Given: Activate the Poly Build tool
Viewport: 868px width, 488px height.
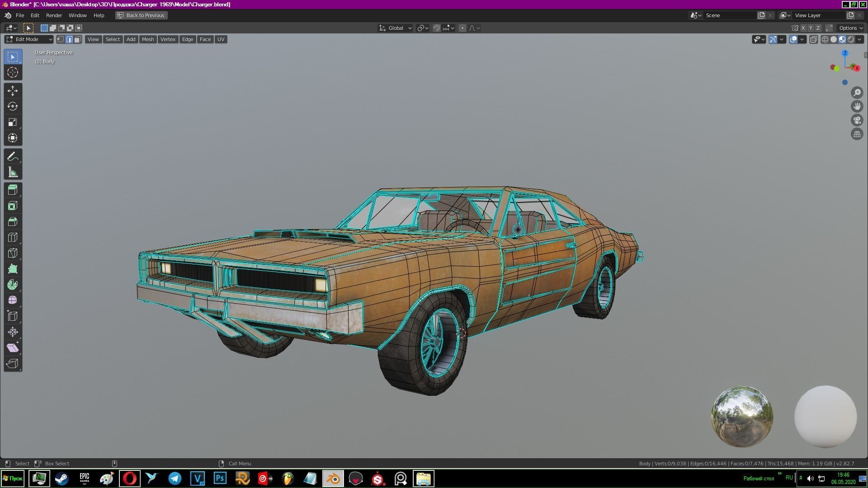Looking at the screenshot, I should click(13, 269).
